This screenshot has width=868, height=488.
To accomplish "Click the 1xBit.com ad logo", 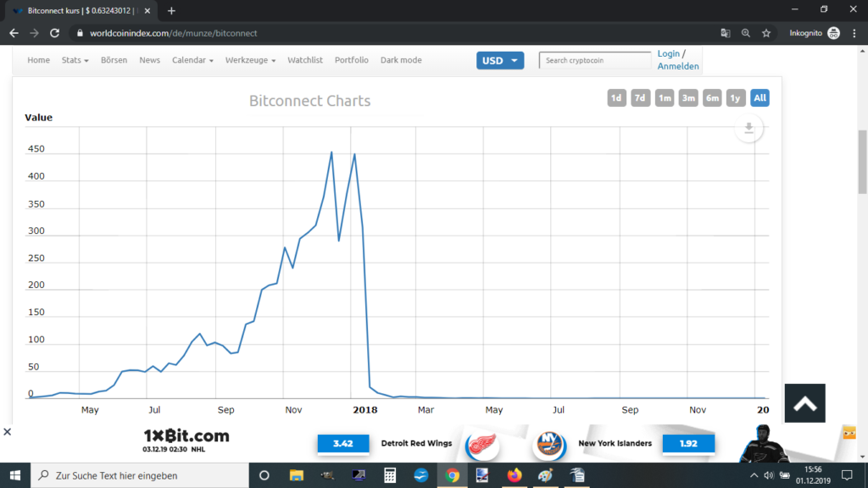I will (186, 436).
